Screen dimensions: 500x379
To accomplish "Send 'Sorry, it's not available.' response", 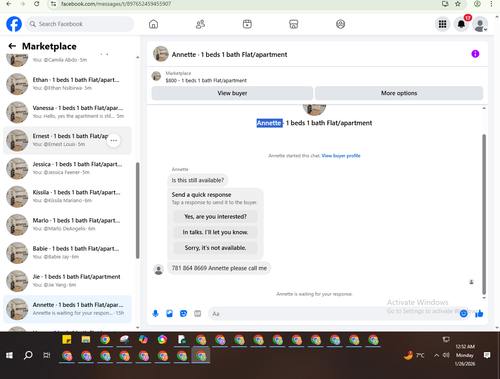I will click(215, 248).
